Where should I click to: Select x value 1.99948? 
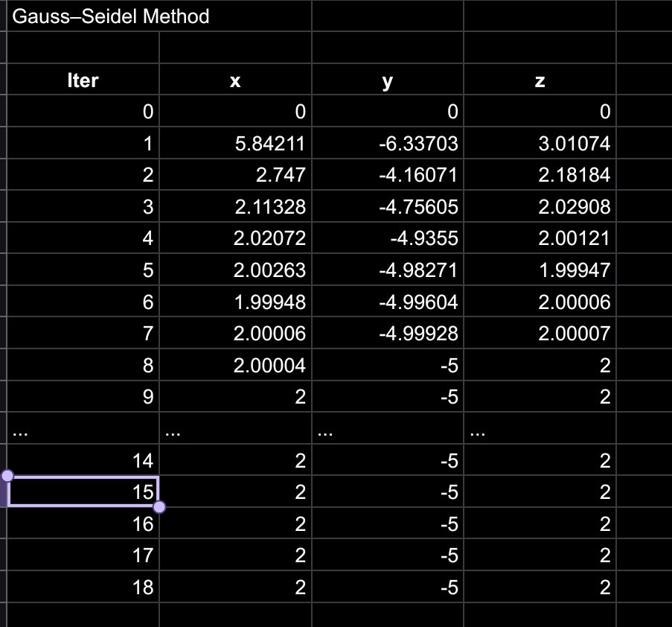235,302
